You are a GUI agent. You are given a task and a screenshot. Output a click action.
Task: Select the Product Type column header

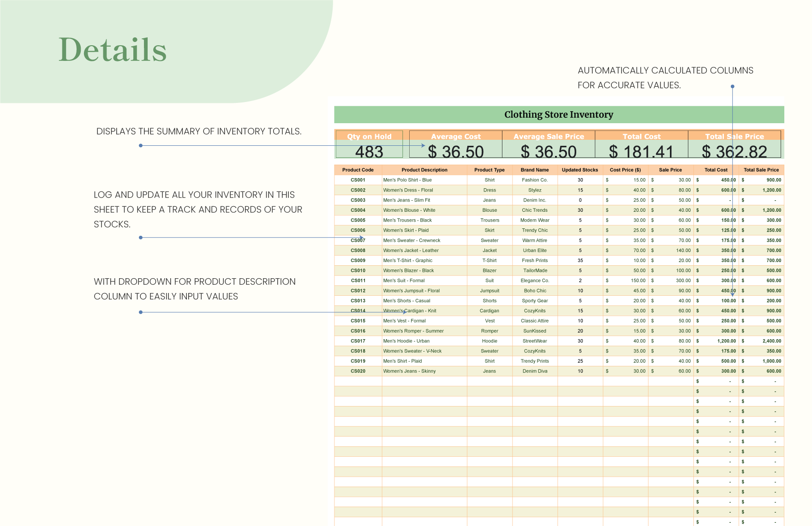pos(490,170)
